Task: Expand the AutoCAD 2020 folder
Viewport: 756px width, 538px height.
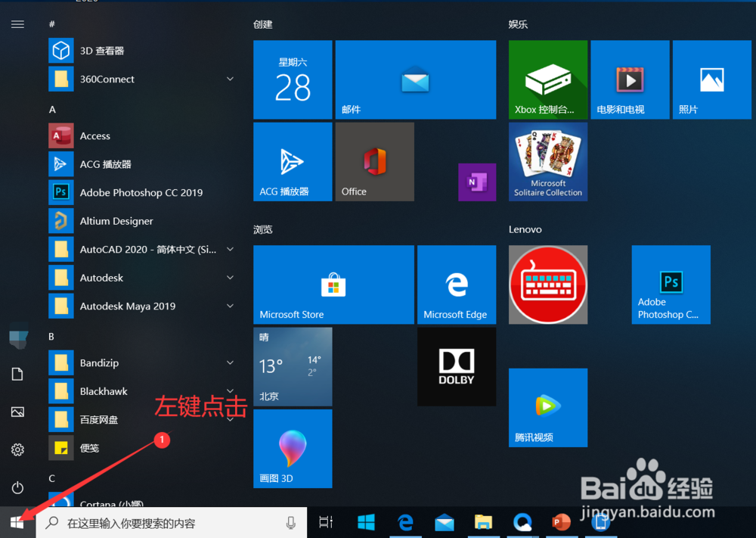Action: pos(143,249)
